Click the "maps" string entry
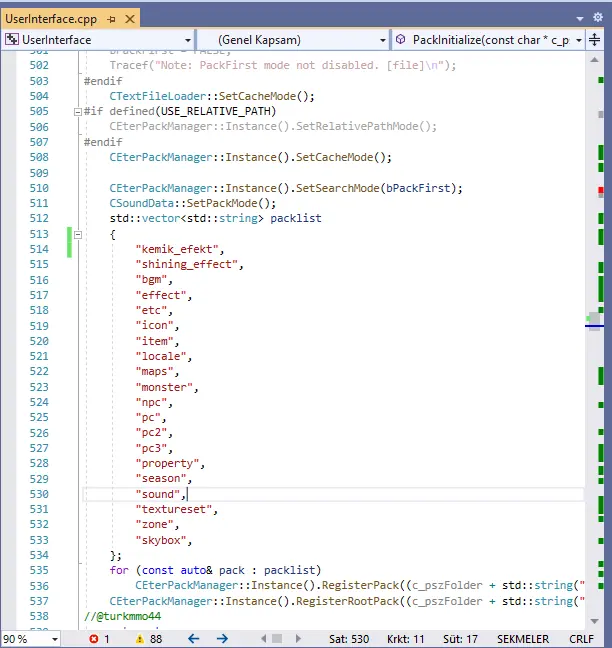The height and width of the screenshot is (648, 612). tap(155, 372)
